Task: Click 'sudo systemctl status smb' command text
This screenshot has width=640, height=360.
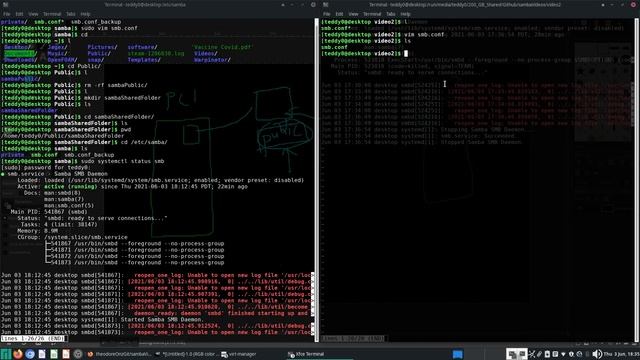Action: tap(121, 161)
